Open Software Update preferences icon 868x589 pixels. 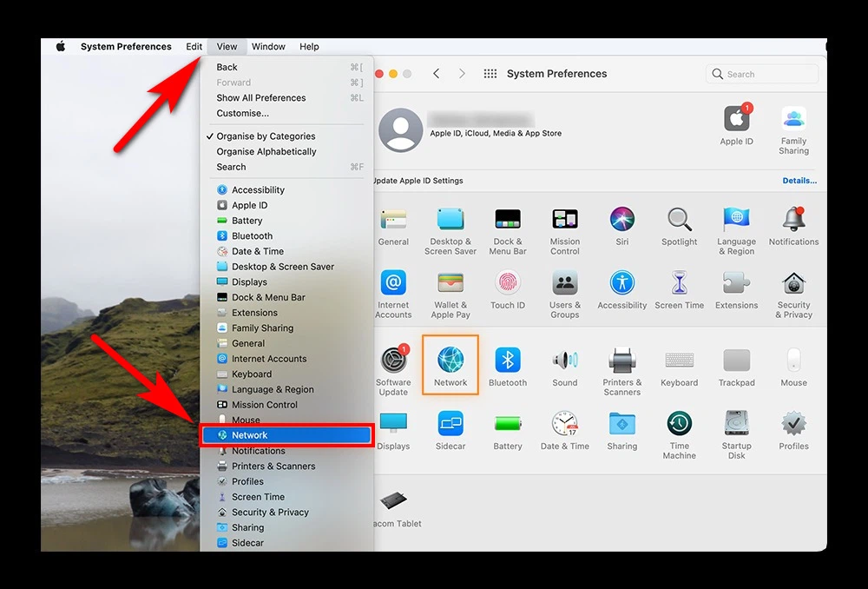click(394, 361)
